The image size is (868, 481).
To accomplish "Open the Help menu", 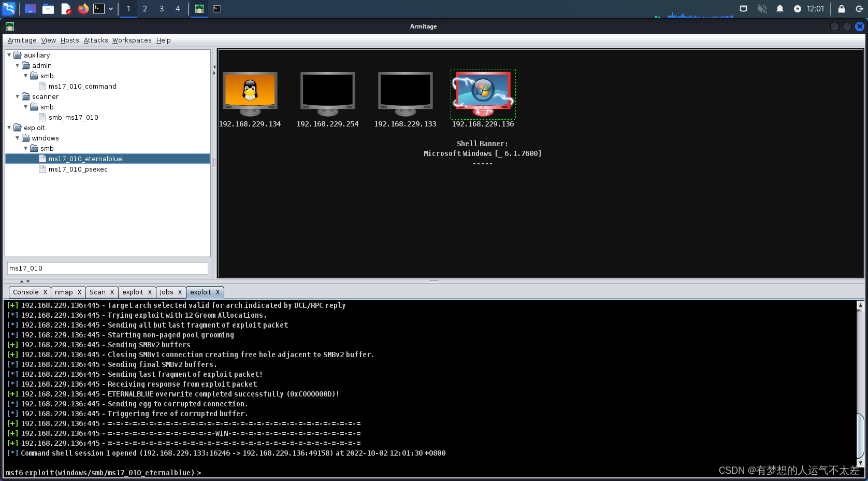I will tap(164, 40).
